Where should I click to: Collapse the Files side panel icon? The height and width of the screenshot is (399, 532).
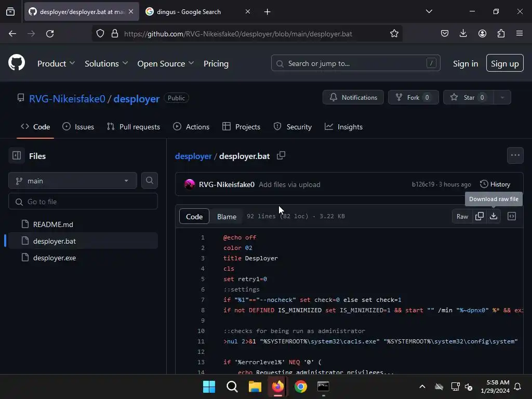click(17, 156)
